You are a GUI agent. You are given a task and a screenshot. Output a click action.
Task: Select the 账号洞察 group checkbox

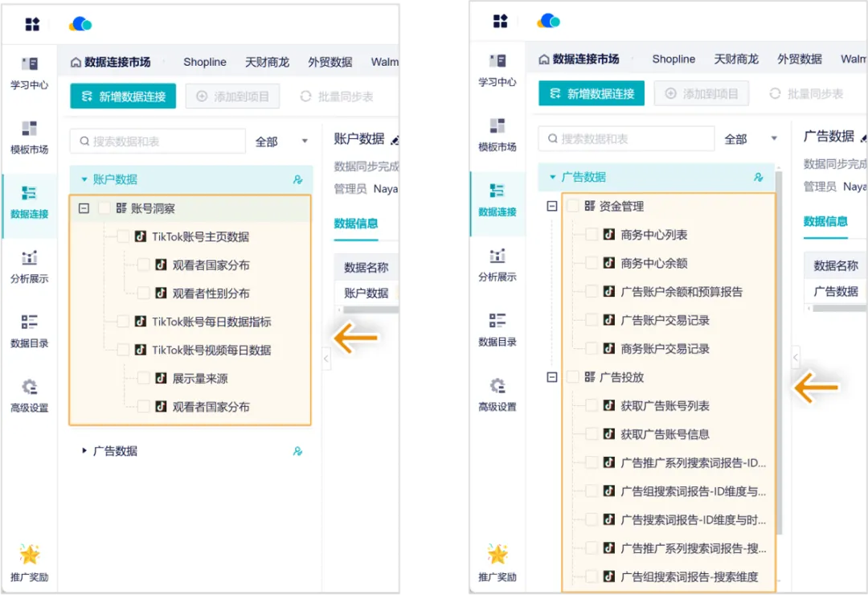tap(104, 208)
